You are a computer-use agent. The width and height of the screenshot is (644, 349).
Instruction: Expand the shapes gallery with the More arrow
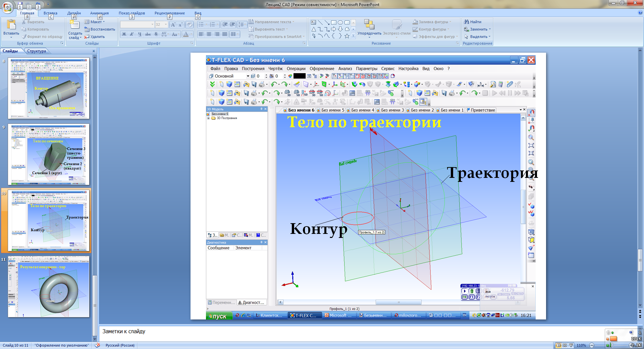(x=353, y=36)
